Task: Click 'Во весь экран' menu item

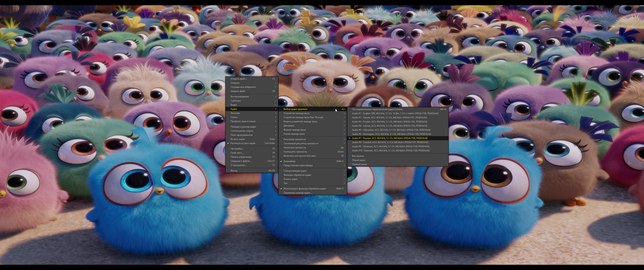Action: [x=252, y=139]
